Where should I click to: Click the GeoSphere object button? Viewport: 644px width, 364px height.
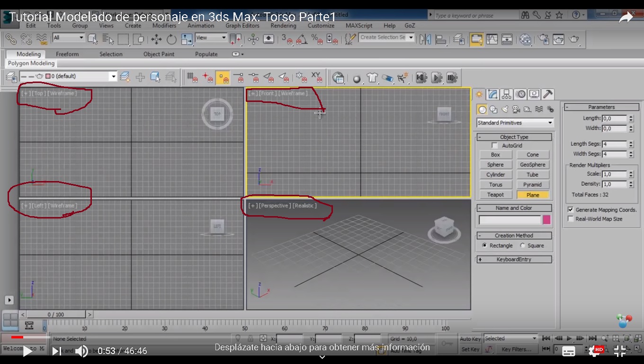[533, 165]
